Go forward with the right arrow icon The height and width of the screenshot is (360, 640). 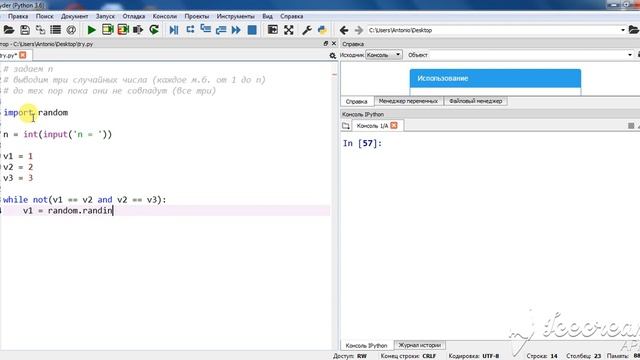[x=359, y=30]
